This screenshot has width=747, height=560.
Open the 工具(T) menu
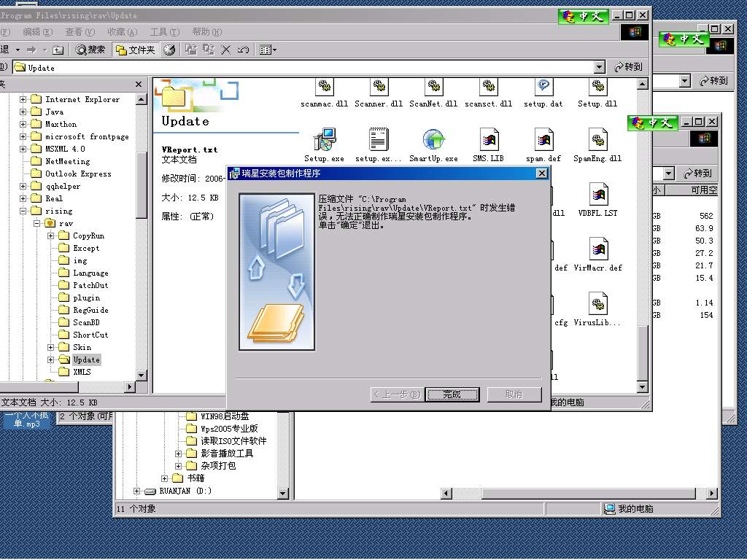[x=164, y=32]
